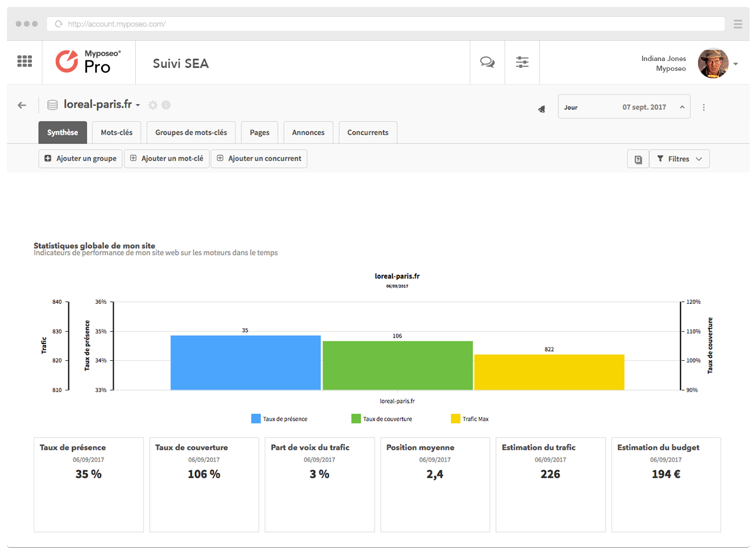Select the Position moyenne 2,4 card

pyautogui.click(x=435, y=484)
